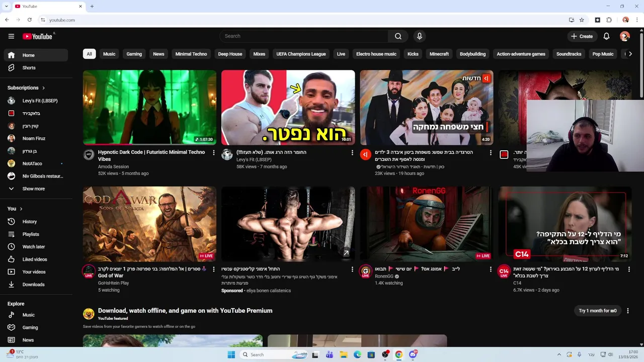Open C14 channel avatar
The image size is (644, 362).
coord(504,272)
